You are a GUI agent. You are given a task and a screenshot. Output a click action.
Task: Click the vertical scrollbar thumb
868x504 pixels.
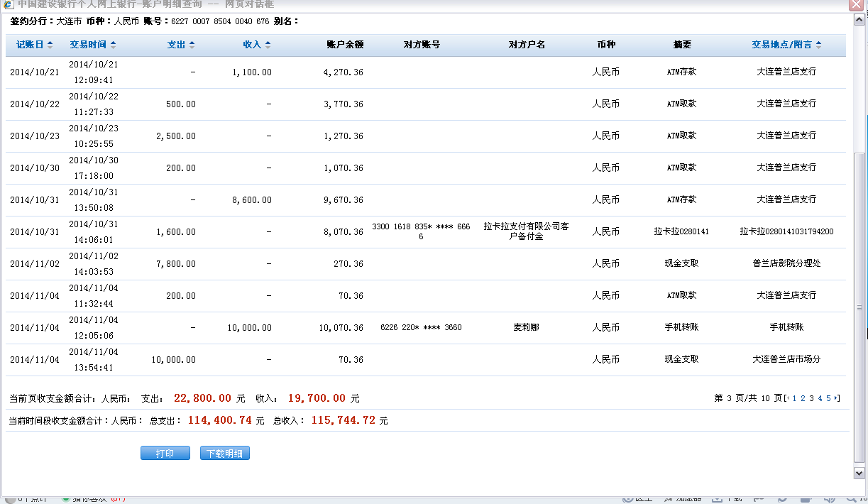click(x=859, y=307)
